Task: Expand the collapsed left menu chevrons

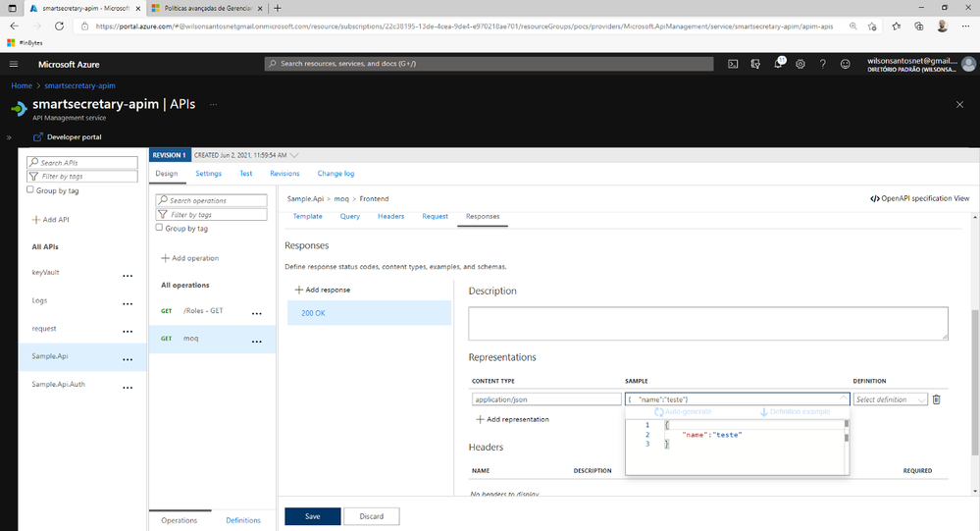Action: (9, 137)
